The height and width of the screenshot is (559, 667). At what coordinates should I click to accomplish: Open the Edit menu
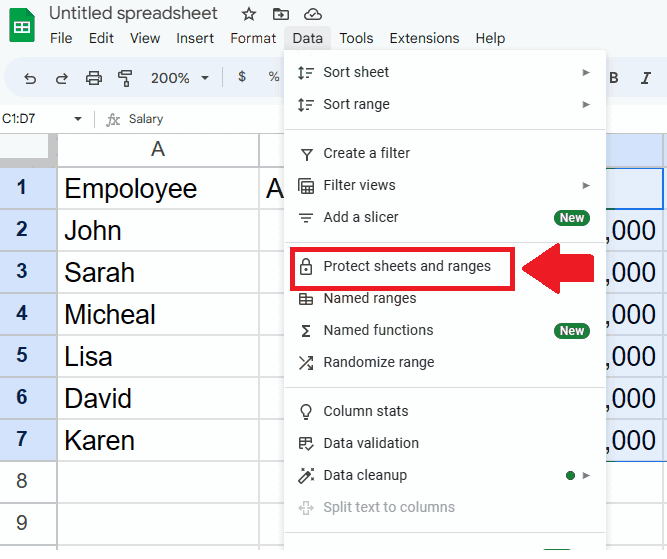pyautogui.click(x=101, y=38)
